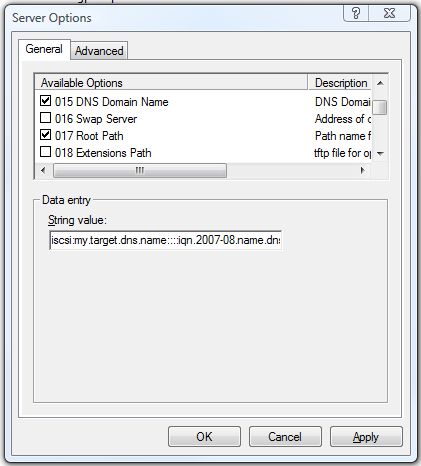
Task: Enable the 018 Extensions Path checkbox
Action: (x=45, y=152)
